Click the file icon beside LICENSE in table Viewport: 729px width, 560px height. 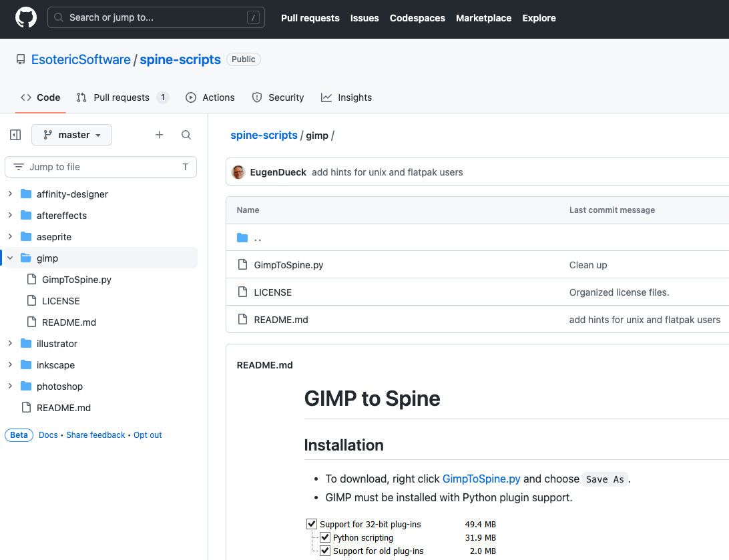coord(242,292)
